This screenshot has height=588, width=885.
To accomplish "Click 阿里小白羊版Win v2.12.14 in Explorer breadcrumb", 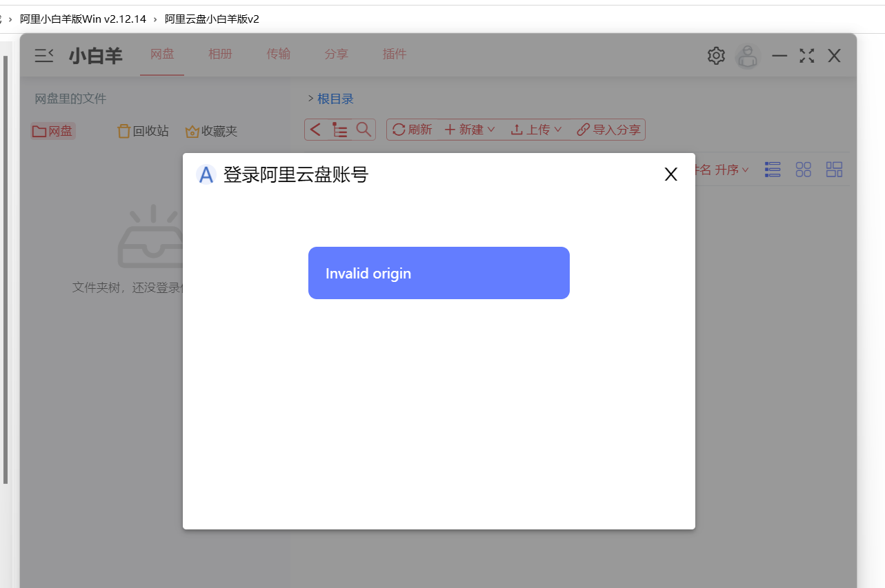I will click(83, 19).
